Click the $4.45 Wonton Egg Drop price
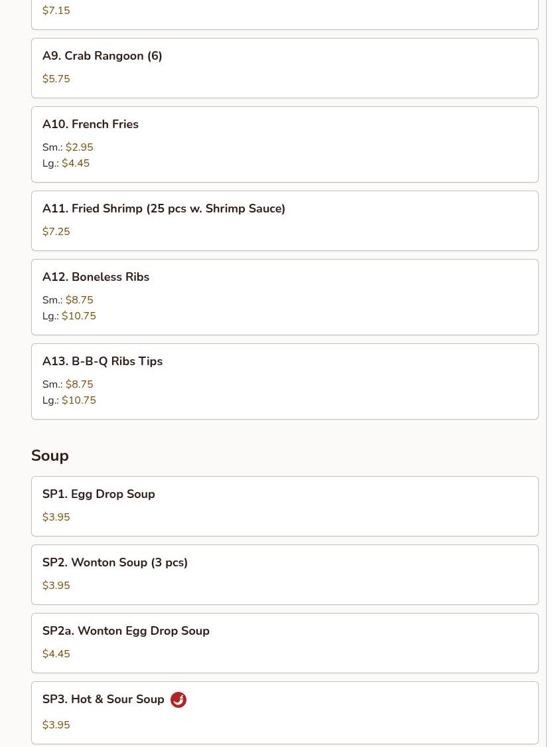560x747 pixels. click(x=56, y=653)
